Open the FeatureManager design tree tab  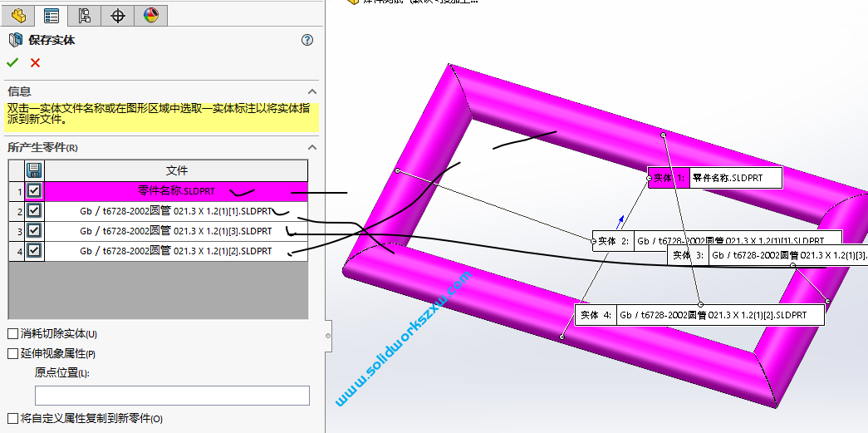pos(18,15)
